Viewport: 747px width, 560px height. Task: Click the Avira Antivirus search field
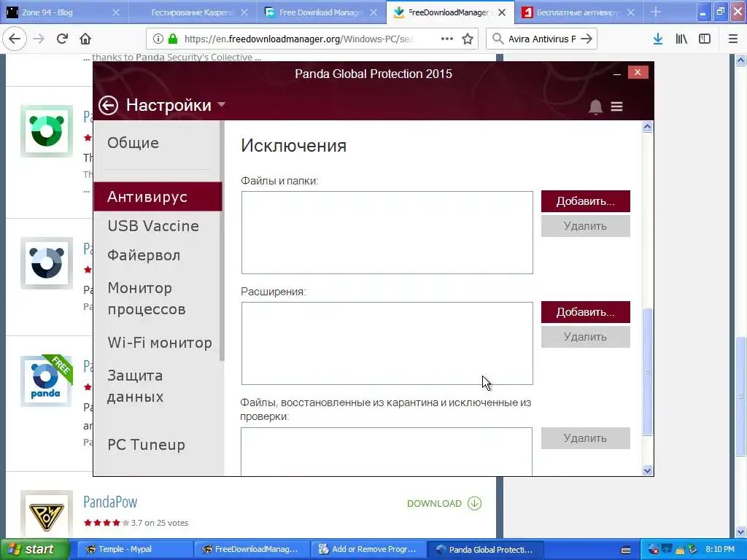point(542,39)
